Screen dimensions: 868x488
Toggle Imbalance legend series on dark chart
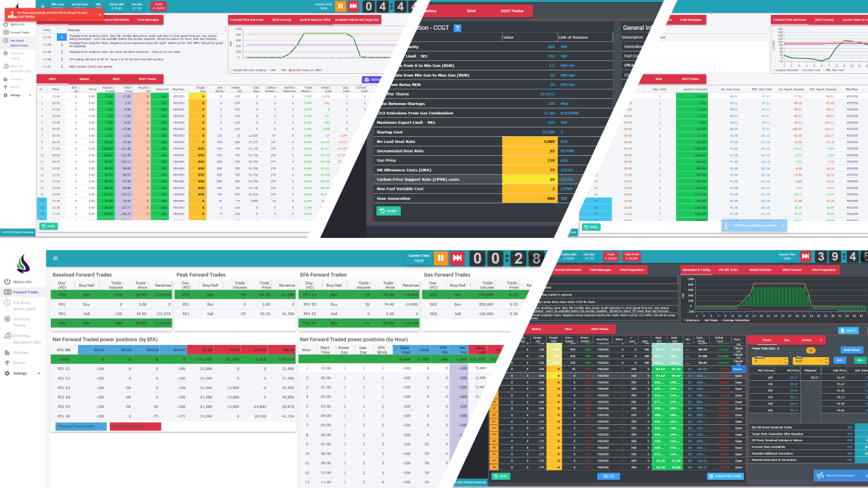click(692, 322)
